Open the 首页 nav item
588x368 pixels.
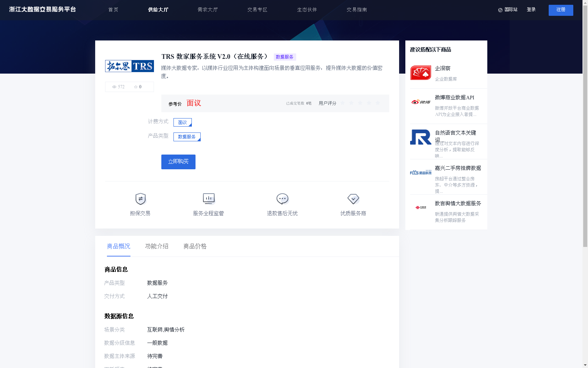coord(113,10)
